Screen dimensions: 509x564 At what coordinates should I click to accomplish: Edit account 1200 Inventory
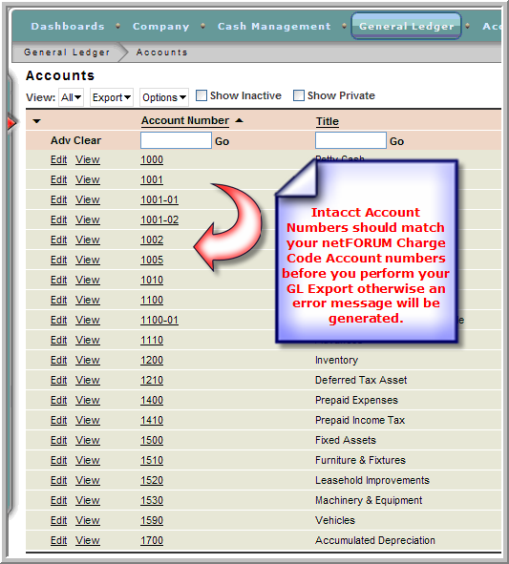click(59, 360)
